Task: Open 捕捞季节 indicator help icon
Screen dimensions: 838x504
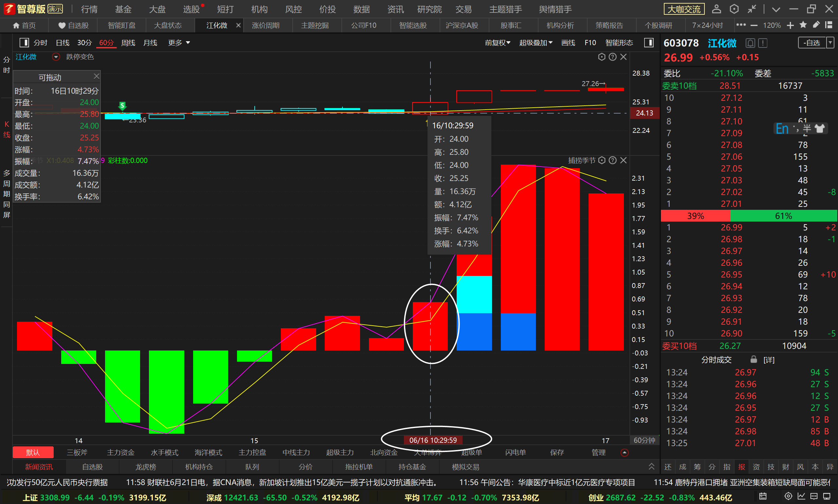Action: point(612,160)
